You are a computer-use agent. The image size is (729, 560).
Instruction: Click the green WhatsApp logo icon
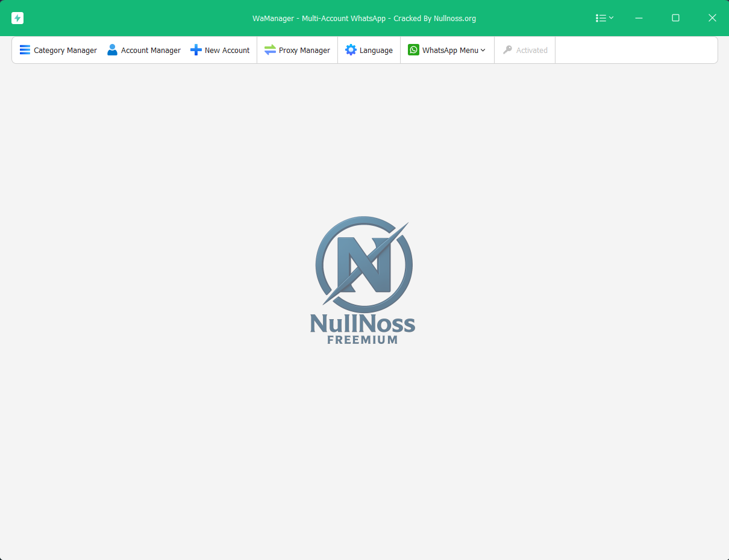[413, 50]
